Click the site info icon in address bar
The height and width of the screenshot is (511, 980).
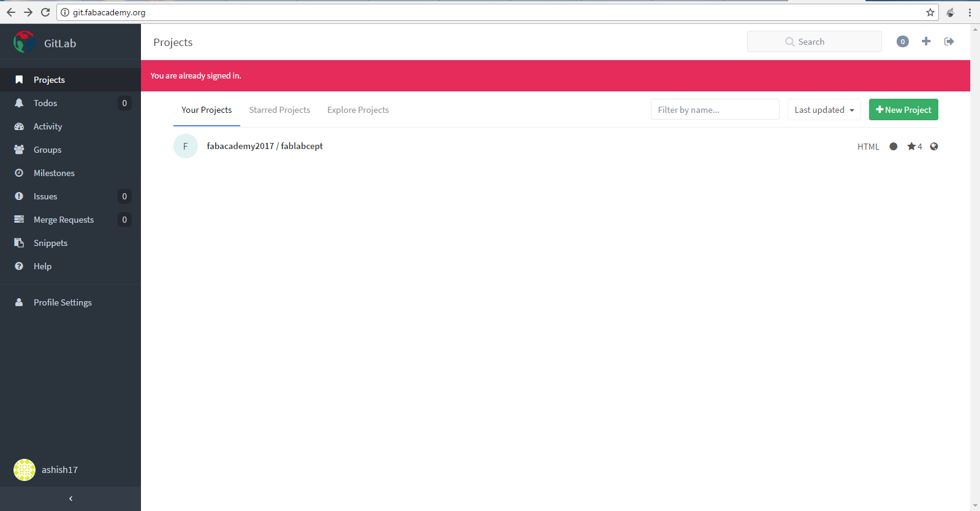(65, 12)
